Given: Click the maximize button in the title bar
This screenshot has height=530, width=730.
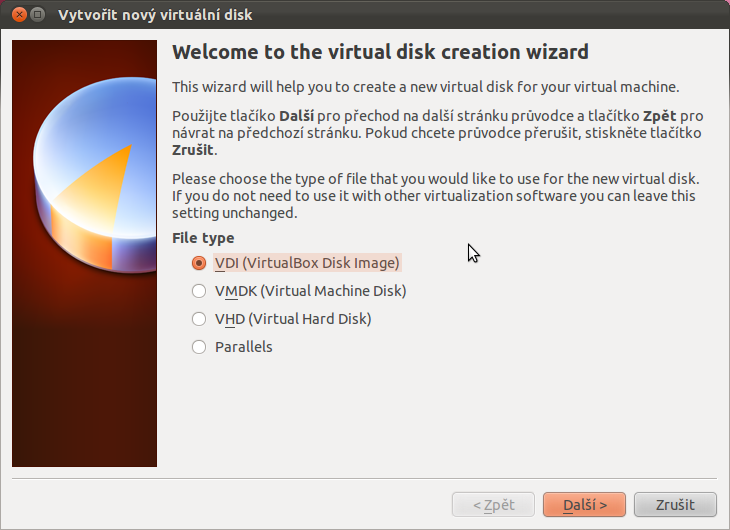Looking at the screenshot, I should 36,15.
